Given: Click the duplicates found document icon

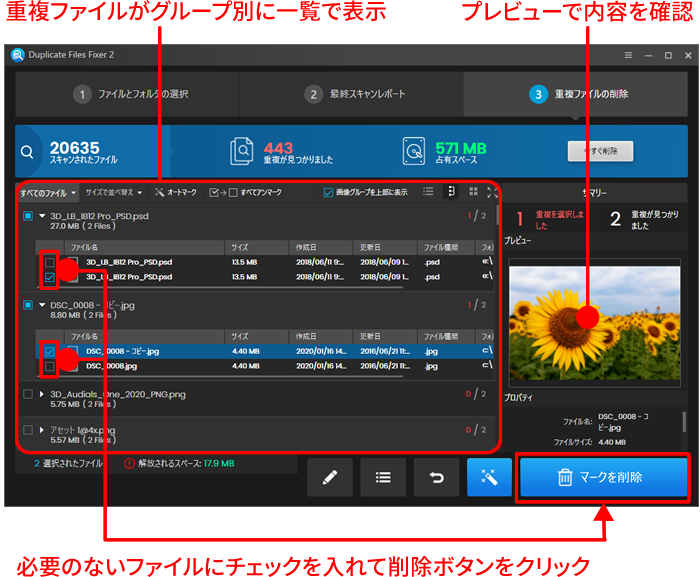Looking at the screenshot, I should tap(242, 151).
